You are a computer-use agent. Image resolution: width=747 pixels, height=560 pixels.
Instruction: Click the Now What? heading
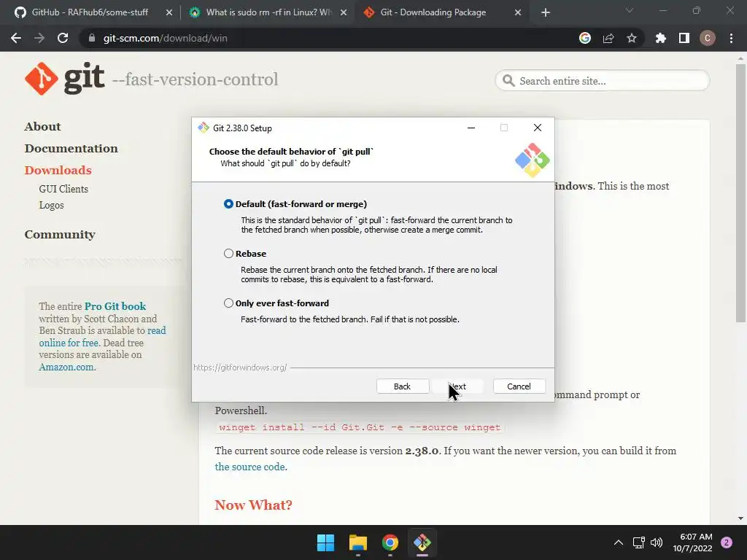pos(253,505)
